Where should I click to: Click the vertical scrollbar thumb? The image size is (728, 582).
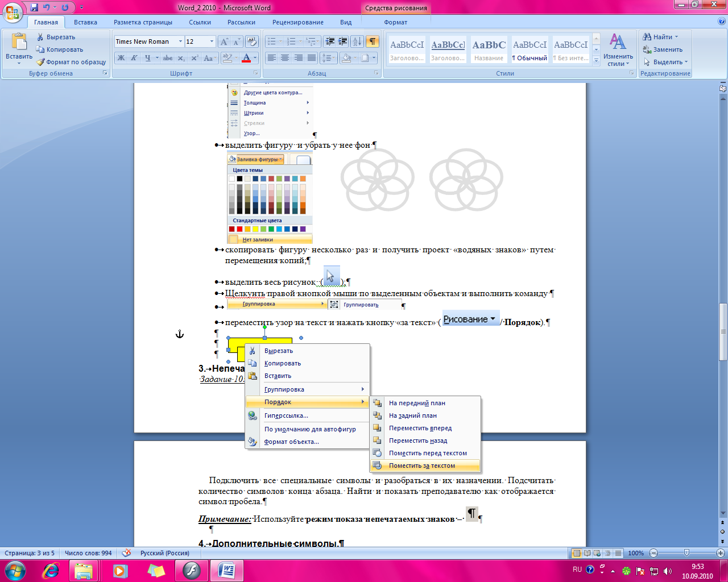[723, 332]
